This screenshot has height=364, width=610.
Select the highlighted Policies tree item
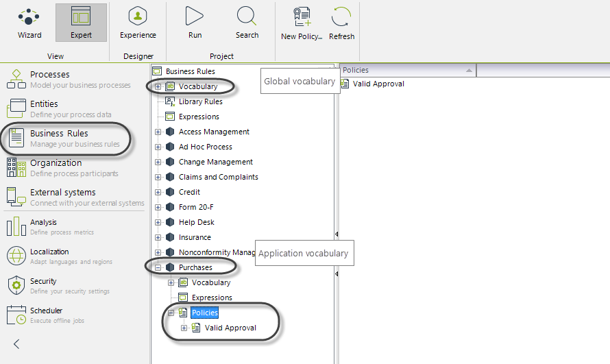tap(205, 313)
